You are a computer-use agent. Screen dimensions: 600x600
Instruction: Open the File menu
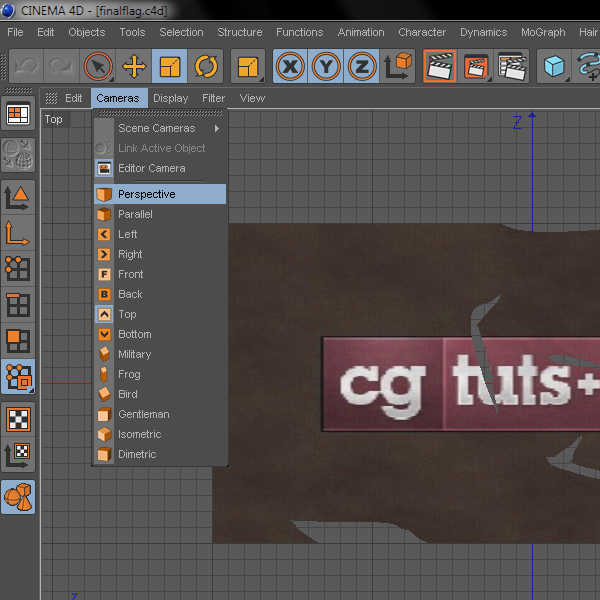tap(15, 32)
